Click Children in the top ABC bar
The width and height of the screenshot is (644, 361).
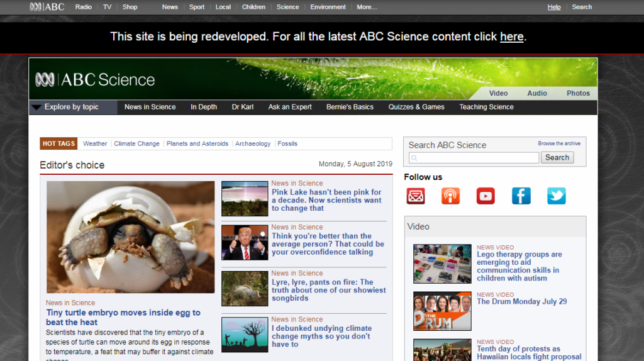pos(253,7)
